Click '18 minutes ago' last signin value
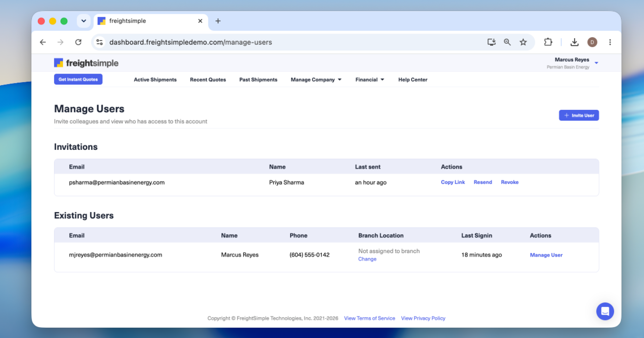This screenshot has width=644, height=338. pos(481,255)
